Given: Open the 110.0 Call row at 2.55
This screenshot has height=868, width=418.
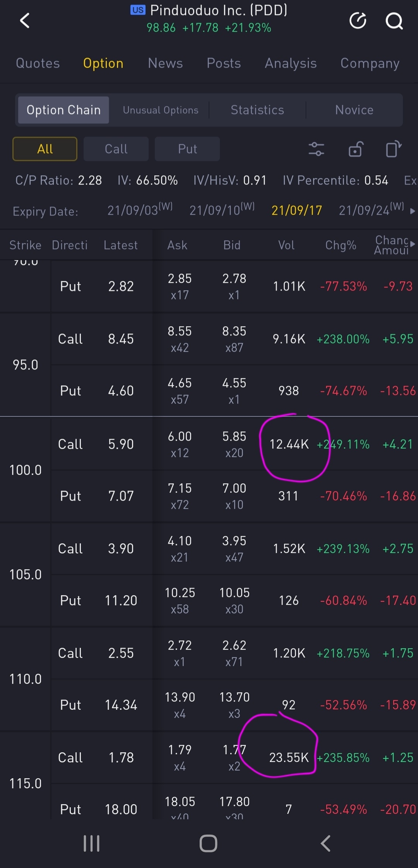Looking at the screenshot, I should (235, 653).
